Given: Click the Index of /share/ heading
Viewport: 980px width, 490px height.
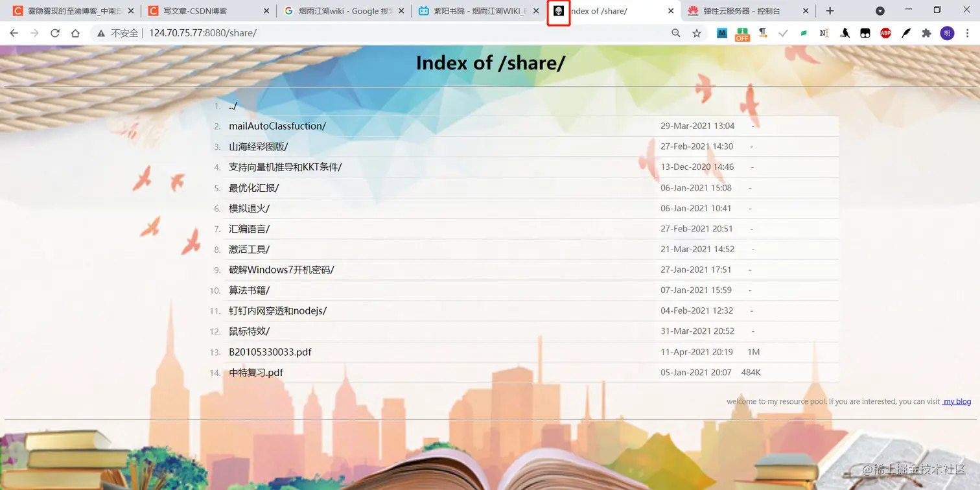Looking at the screenshot, I should pos(491,63).
